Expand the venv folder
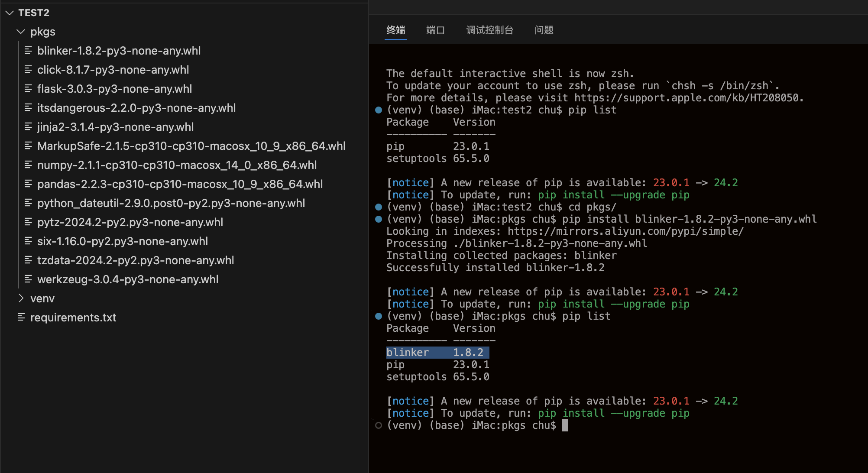 (x=20, y=298)
